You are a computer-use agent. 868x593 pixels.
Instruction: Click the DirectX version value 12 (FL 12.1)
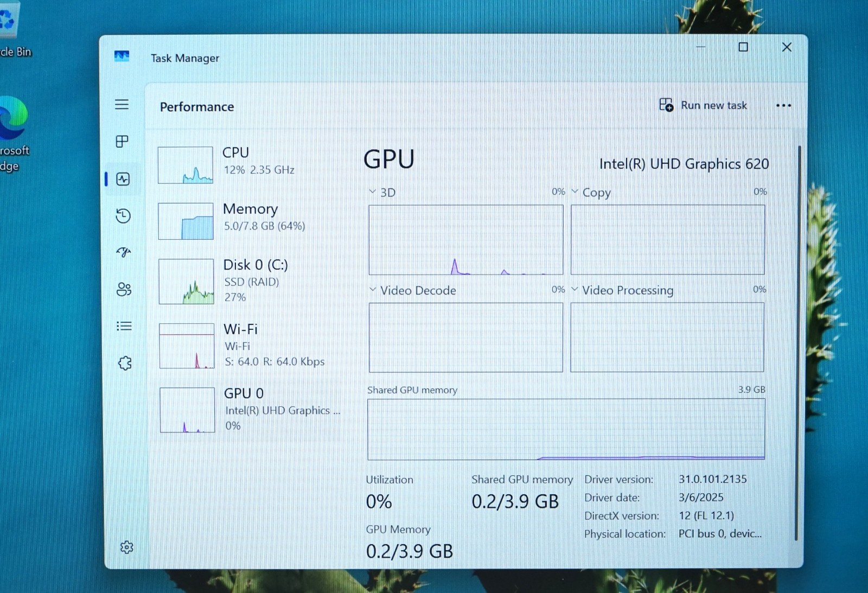point(706,515)
